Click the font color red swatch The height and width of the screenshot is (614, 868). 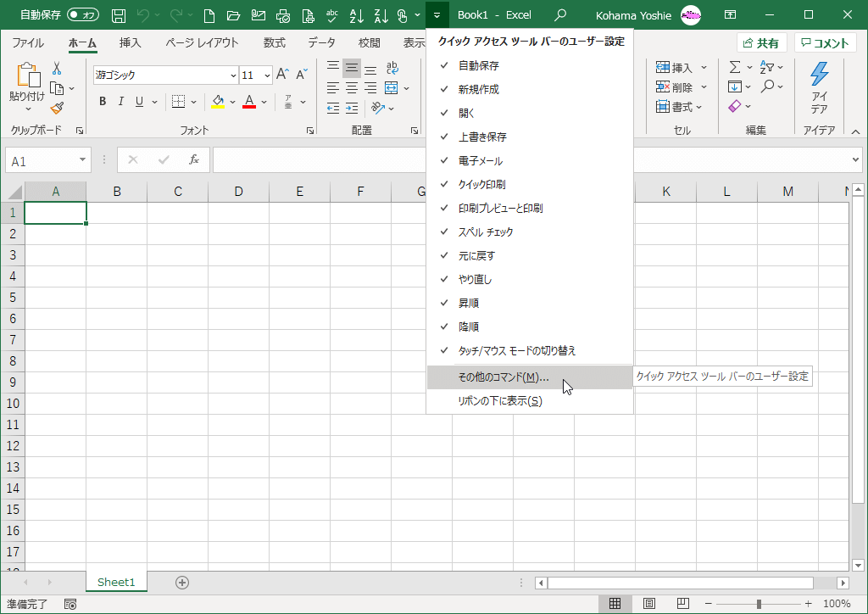249,102
